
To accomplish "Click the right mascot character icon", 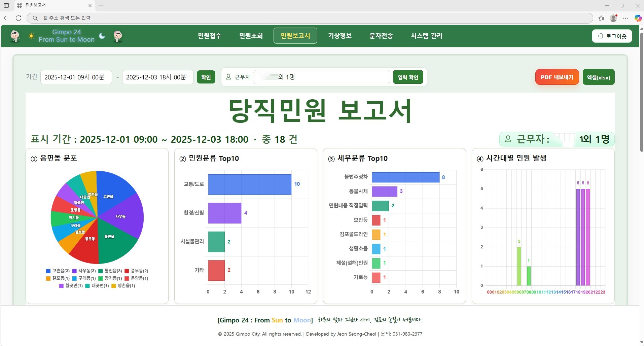I will point(117,36).
